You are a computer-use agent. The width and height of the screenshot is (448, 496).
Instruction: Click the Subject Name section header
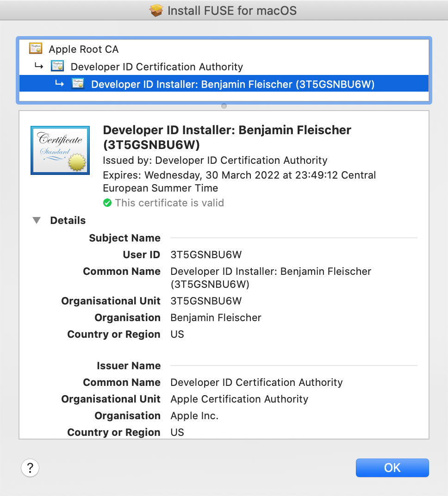(124, 238)
